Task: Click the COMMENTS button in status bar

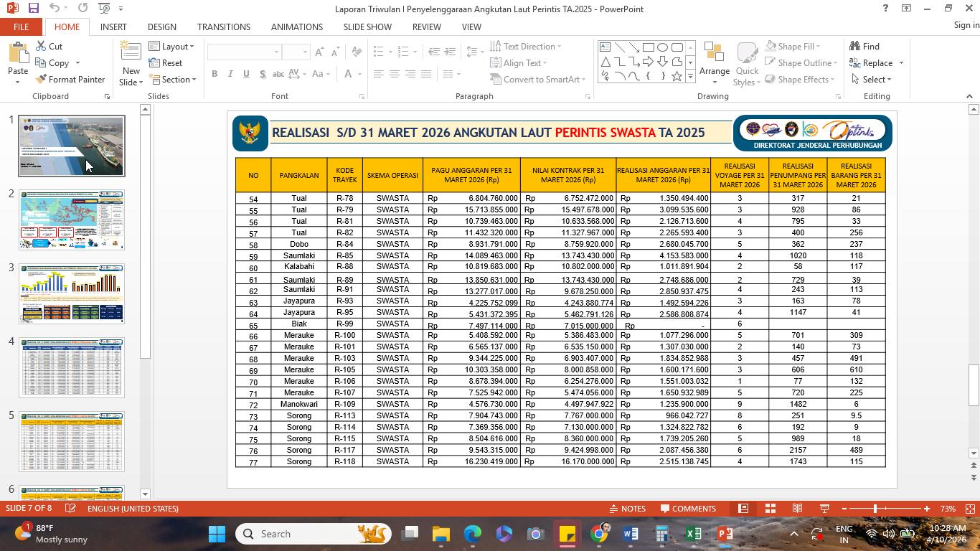Action: [687, 509]
